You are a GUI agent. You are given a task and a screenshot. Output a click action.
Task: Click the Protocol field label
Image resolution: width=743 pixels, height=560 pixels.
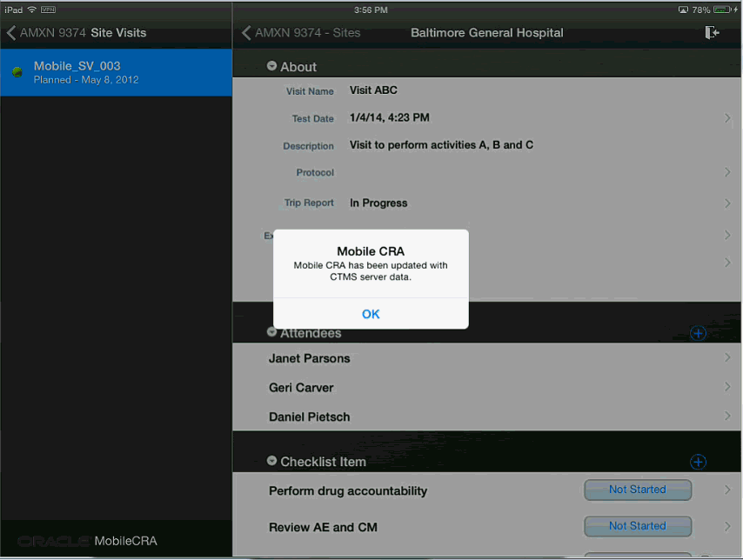click(x=315, y=172)
